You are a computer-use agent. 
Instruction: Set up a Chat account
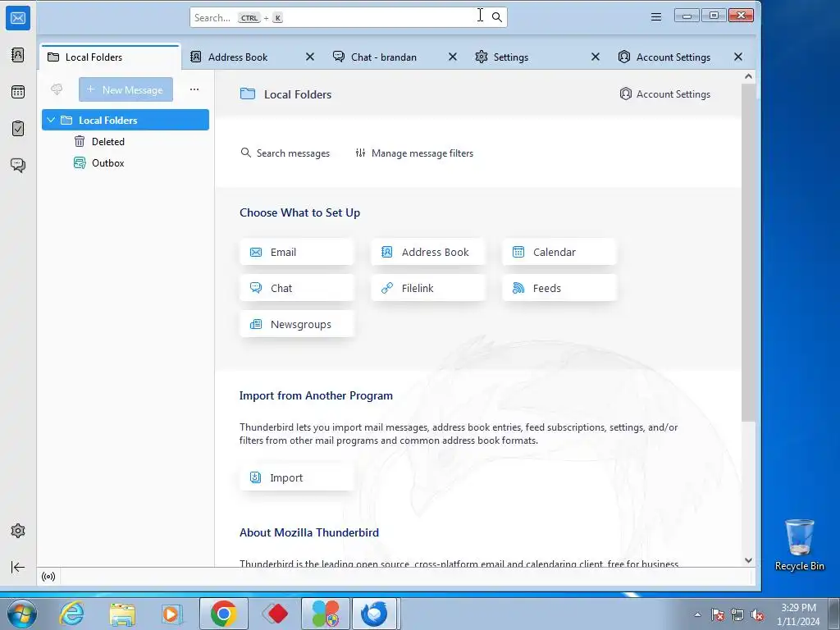(x=297, y=288)
